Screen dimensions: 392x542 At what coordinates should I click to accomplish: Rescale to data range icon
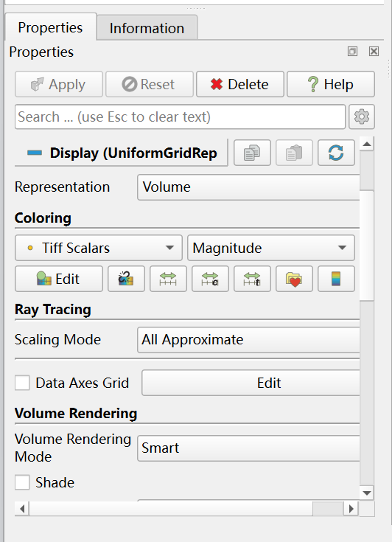pos(168,279)
